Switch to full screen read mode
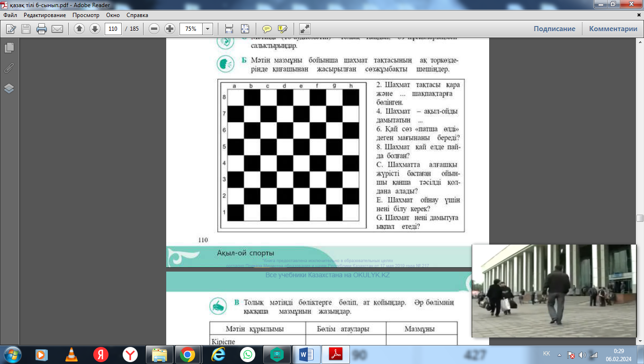644x364 pixels. [x=305, y=29]
